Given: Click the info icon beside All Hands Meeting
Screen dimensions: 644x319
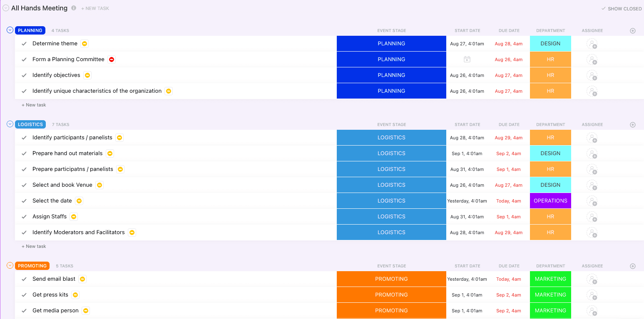Looking at the screenshot, I should [x=74, y=8].
